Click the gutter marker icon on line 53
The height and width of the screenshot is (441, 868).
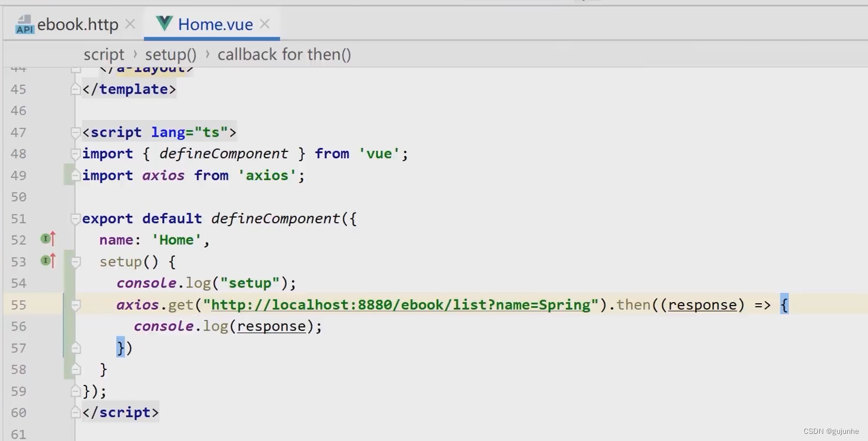[48, 261]
